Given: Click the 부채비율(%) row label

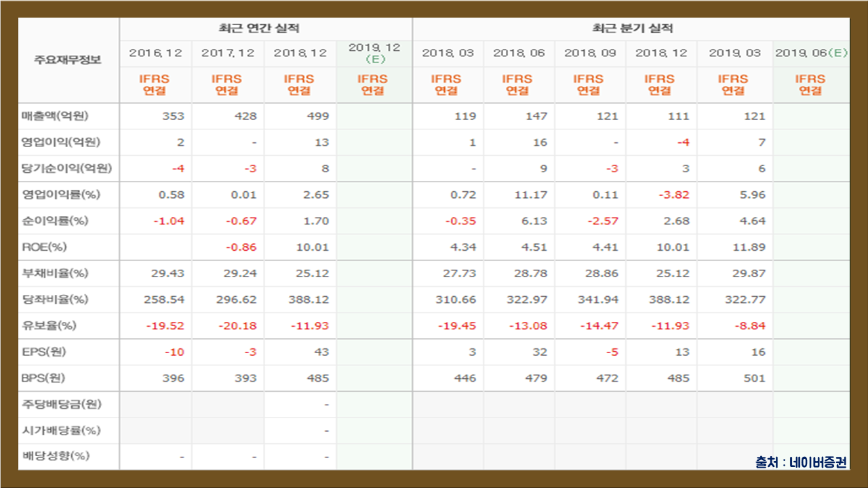Looking at the screenshot, I should point(54,274).
